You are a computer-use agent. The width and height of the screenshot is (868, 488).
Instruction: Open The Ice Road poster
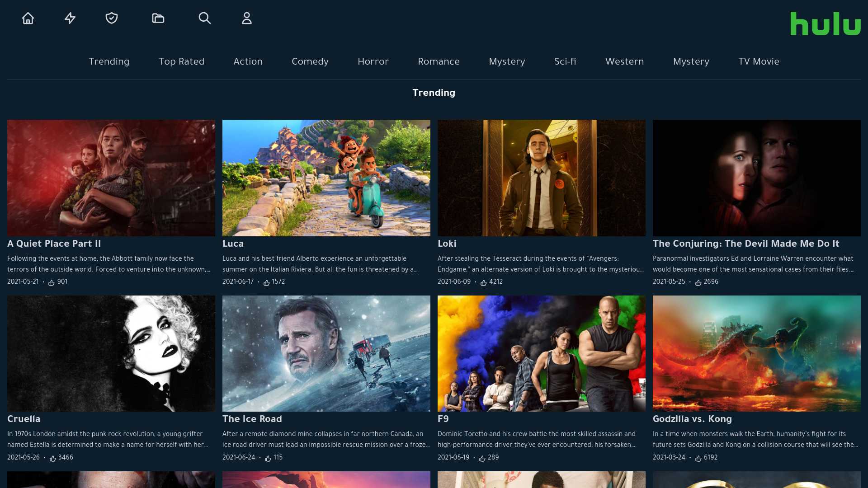click(x=326, y=353)
